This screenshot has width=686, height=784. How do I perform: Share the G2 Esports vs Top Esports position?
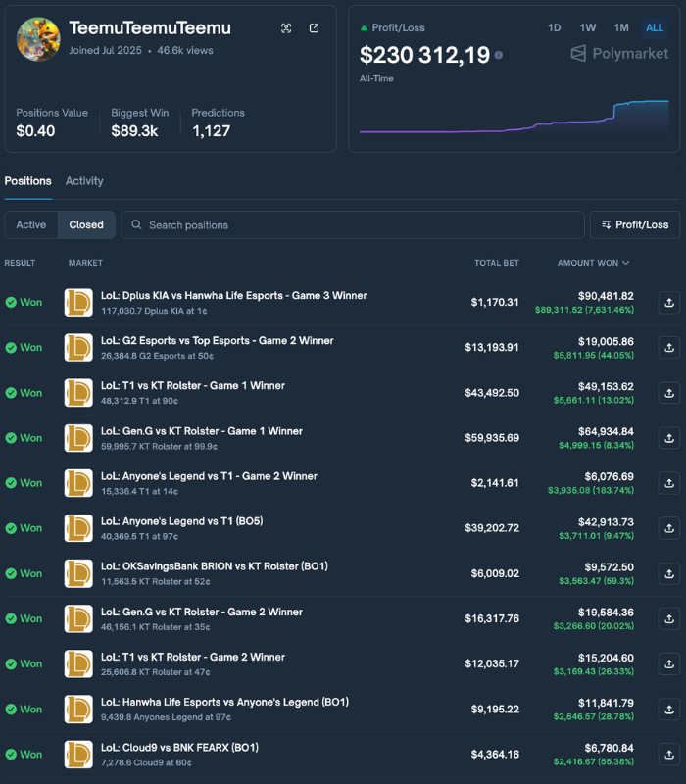click(669, 348)
